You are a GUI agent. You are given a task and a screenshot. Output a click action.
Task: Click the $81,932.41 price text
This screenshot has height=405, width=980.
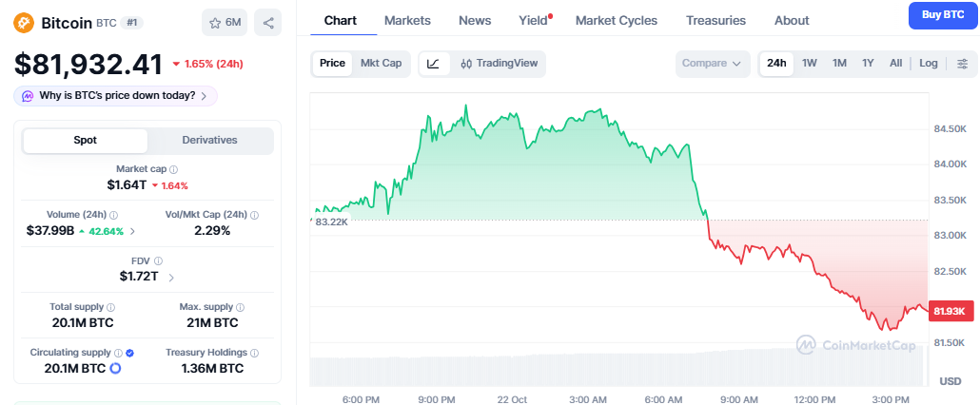88,64
